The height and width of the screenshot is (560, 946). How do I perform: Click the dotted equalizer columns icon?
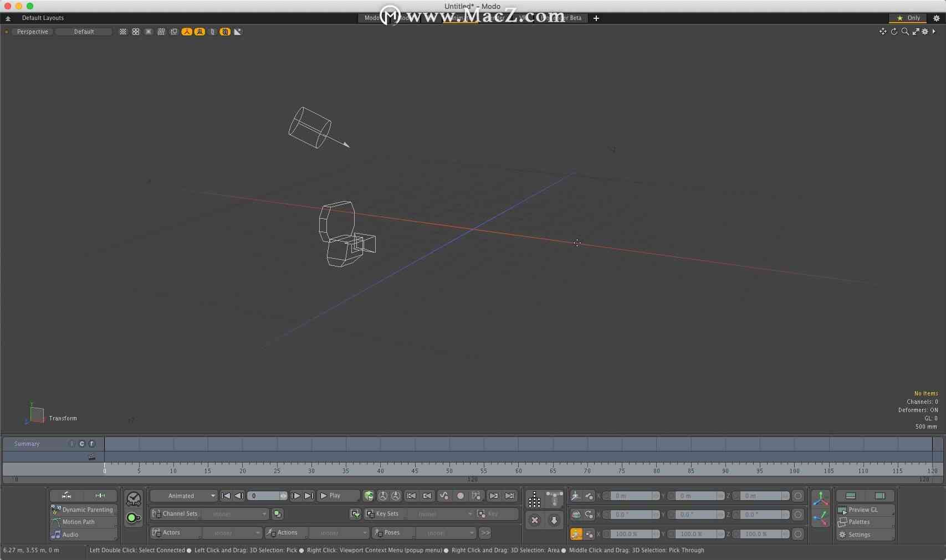(534, 500)
